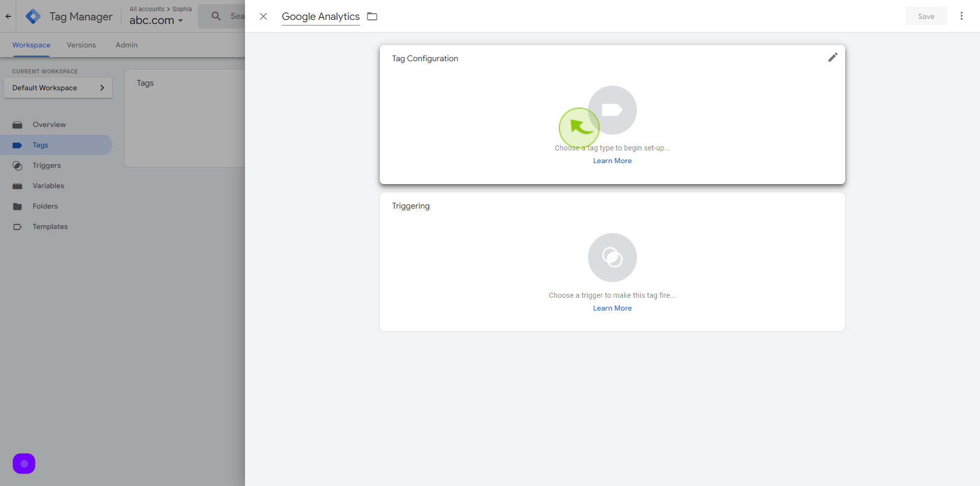Switch to the Versions tab
Viewport: 980px width, 486px height.
[x=81, y=45]
